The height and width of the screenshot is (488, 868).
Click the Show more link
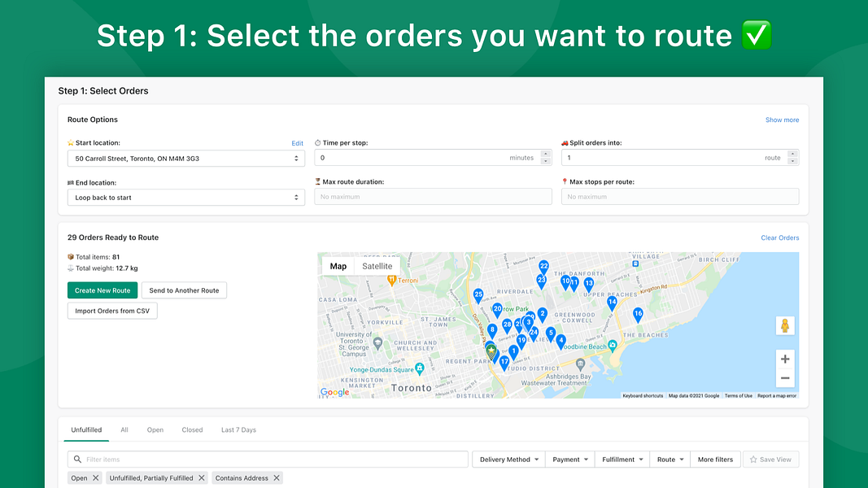(782, 120)
